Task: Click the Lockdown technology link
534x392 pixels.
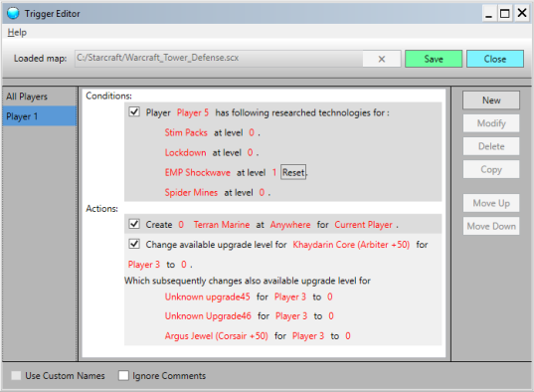Action: (x=185, y=152)
